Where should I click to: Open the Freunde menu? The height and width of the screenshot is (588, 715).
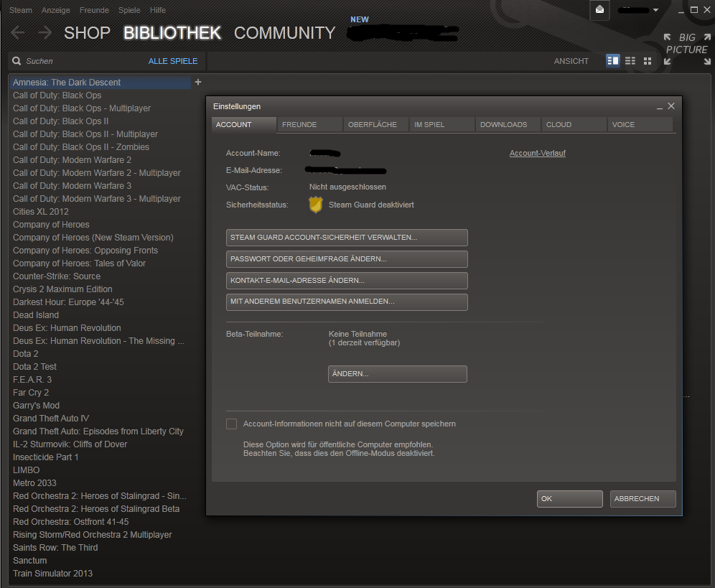pyautogui.click(x=94, y=10)
